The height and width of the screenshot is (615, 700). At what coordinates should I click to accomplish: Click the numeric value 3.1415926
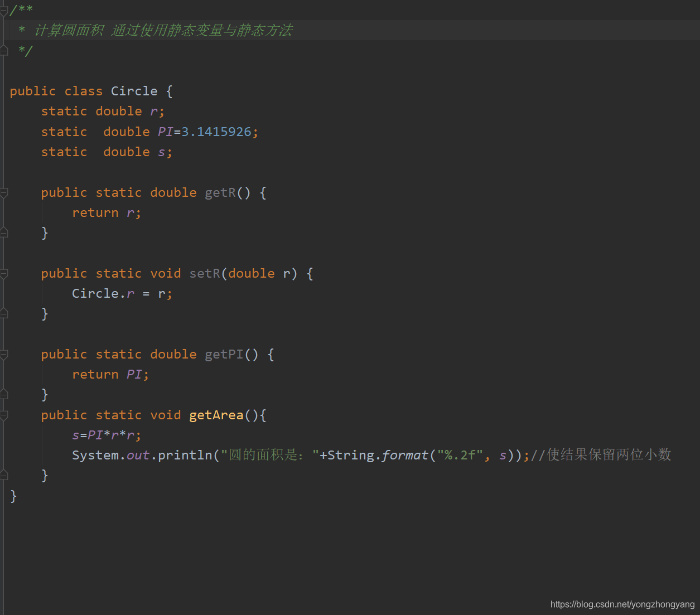216,132
